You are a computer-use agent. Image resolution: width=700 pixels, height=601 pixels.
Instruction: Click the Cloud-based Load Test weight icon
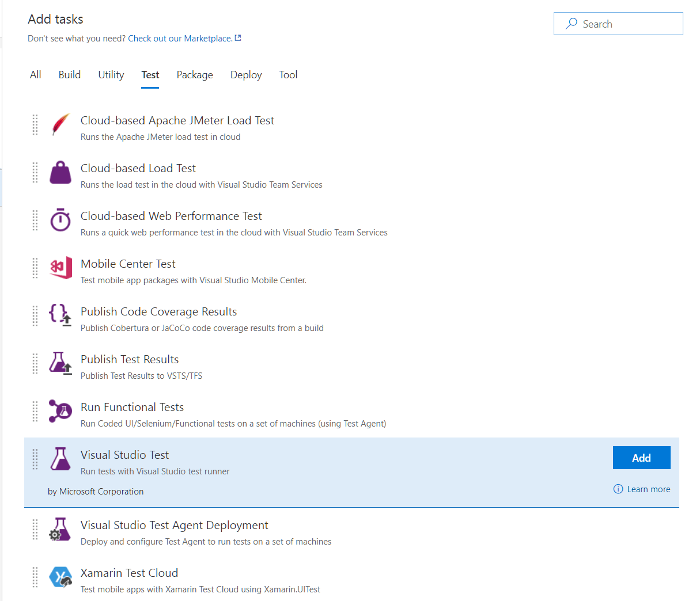click(60, 172)
